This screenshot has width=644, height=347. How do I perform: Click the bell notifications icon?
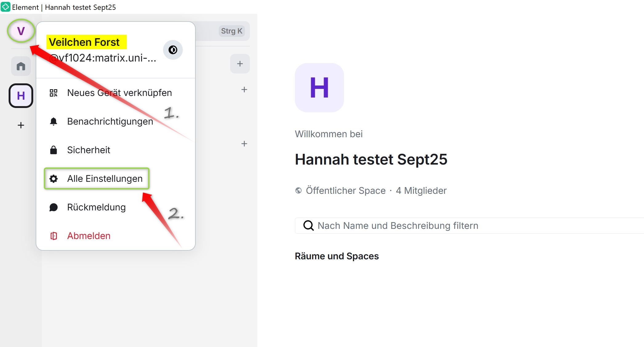coord(54,122)
